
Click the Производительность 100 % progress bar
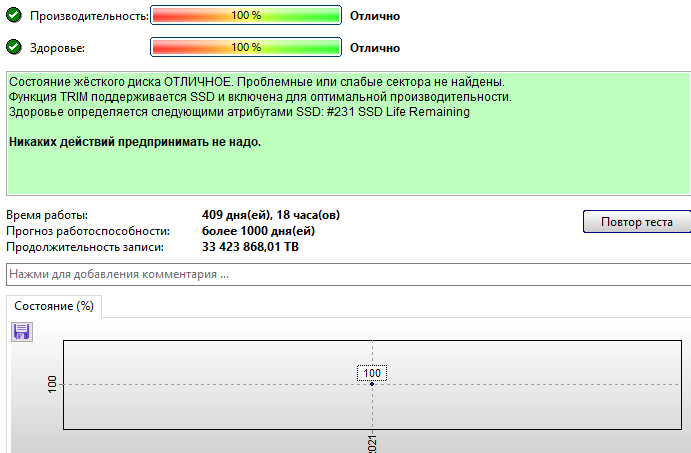click(x=246, y=15)
